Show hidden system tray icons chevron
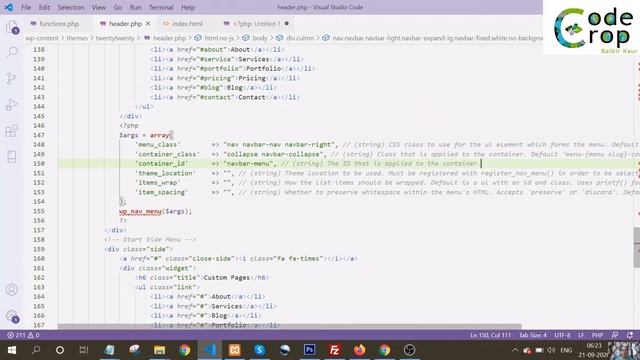Image resolution: width=640 pixels, height=360 pixels. point(515,350)
